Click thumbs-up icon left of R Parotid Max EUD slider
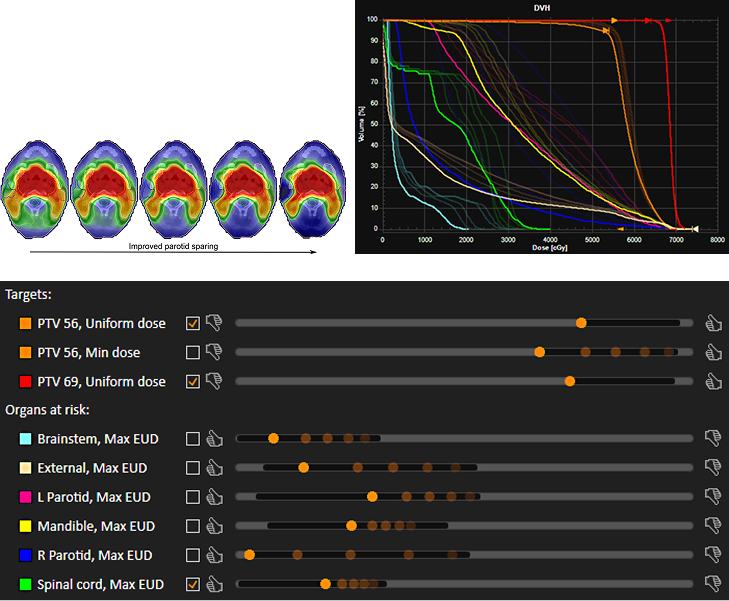Viewport: 729px width, 601px height. pyautogui.click(x=214, y=555)
